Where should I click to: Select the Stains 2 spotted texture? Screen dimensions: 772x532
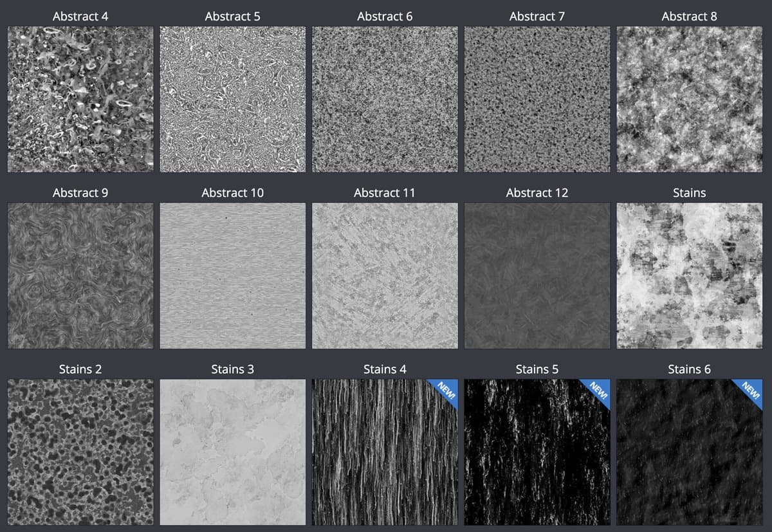[x=80, y=452]
